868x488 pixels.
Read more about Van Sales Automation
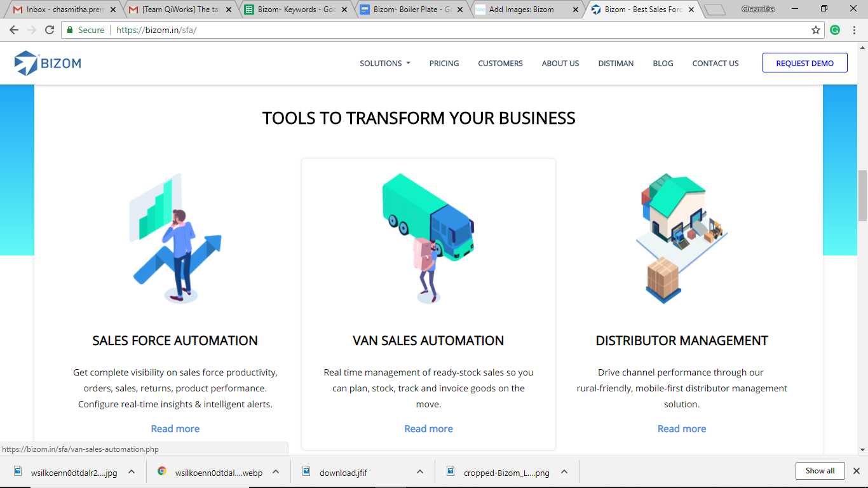[428, 429]
